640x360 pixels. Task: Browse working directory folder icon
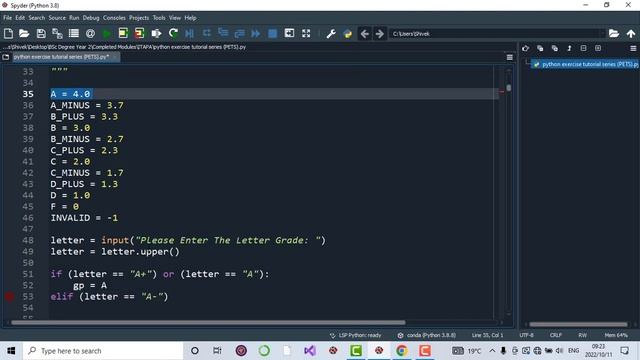coord(614,33)
